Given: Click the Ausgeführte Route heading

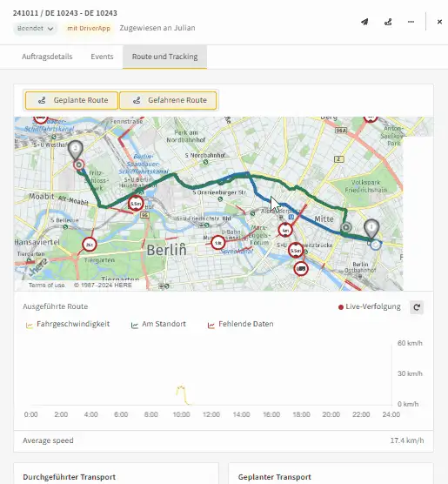Looking at the screenshot, I should pyautogui.click(x=55, y=306).
